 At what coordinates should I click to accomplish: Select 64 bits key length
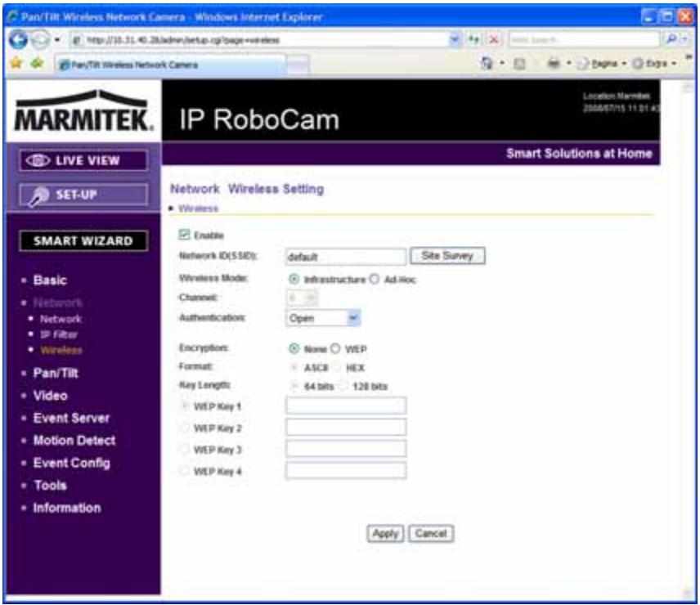coord(294,386)
